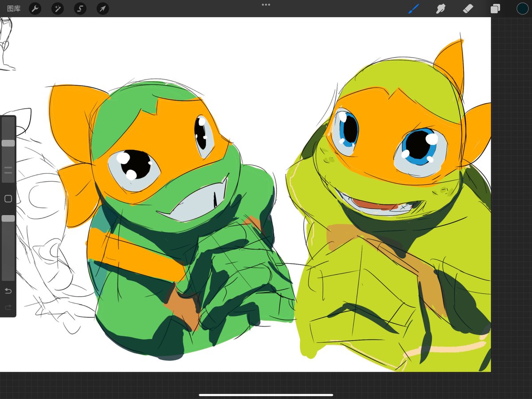Tap the three-dot multitasking menu at top

pyautogui.click(x=266, y=4)
